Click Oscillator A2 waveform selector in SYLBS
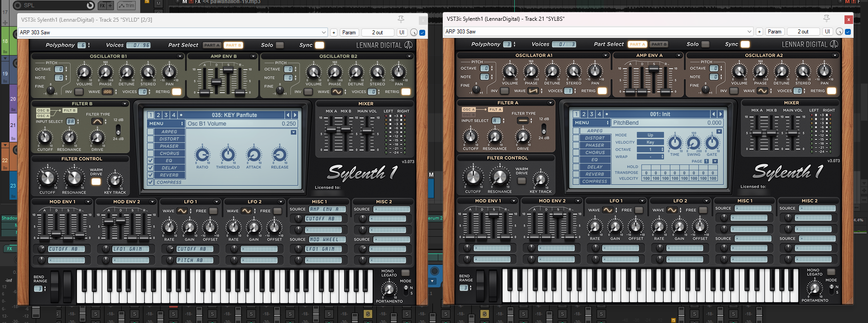This screenshot has height=323, width=868. tap(763, 91)
